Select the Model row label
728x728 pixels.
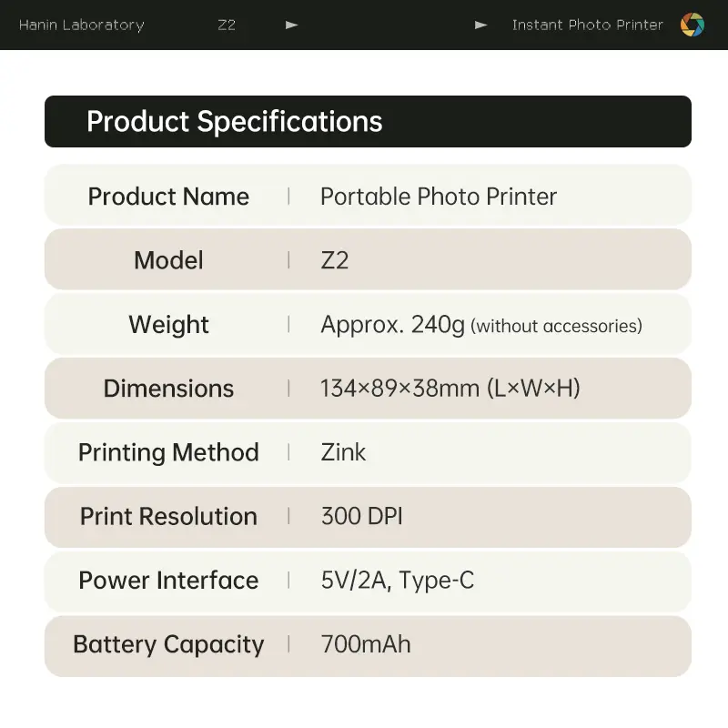(x=168, y=260)
